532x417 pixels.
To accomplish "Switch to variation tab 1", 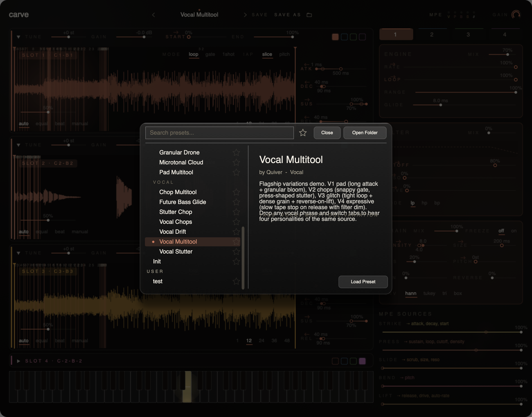I will point(396,34).
